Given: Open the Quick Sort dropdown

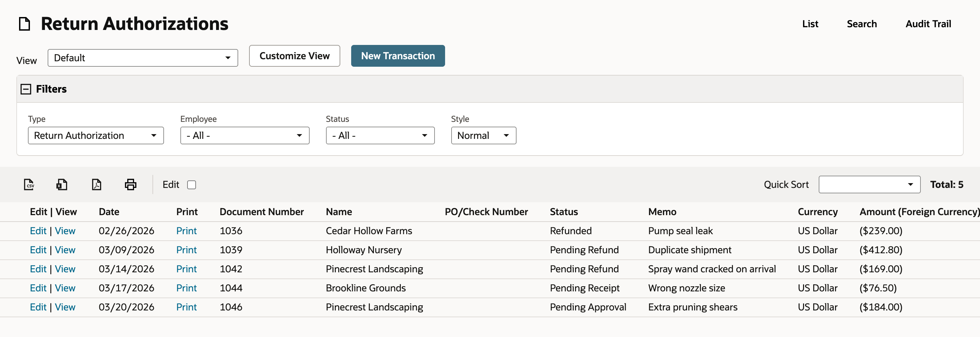Looking at the screenshot, I should (869, 184).
